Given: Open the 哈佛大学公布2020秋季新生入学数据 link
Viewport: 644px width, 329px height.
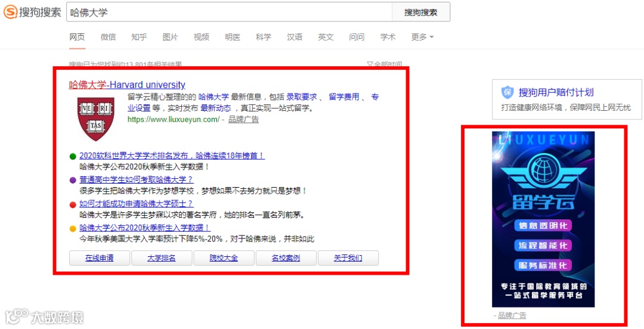Looking at the screenshot, I should tap(145, 228).
